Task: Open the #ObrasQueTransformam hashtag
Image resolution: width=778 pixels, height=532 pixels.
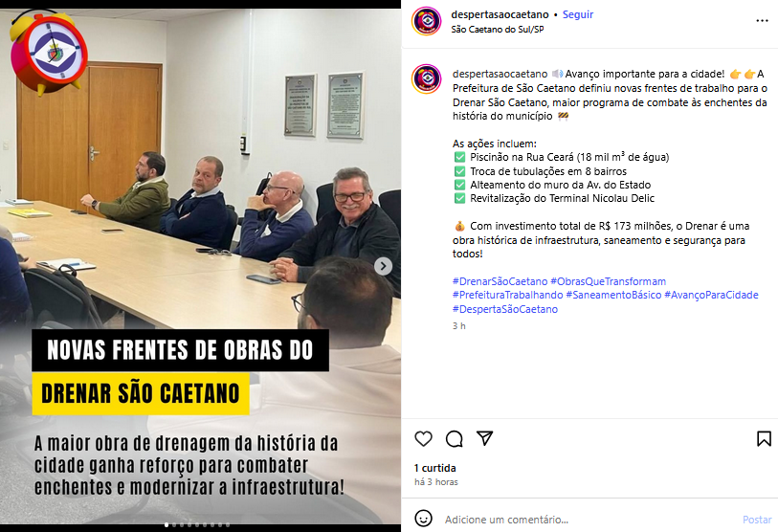Action: click(x=608, y=281)
